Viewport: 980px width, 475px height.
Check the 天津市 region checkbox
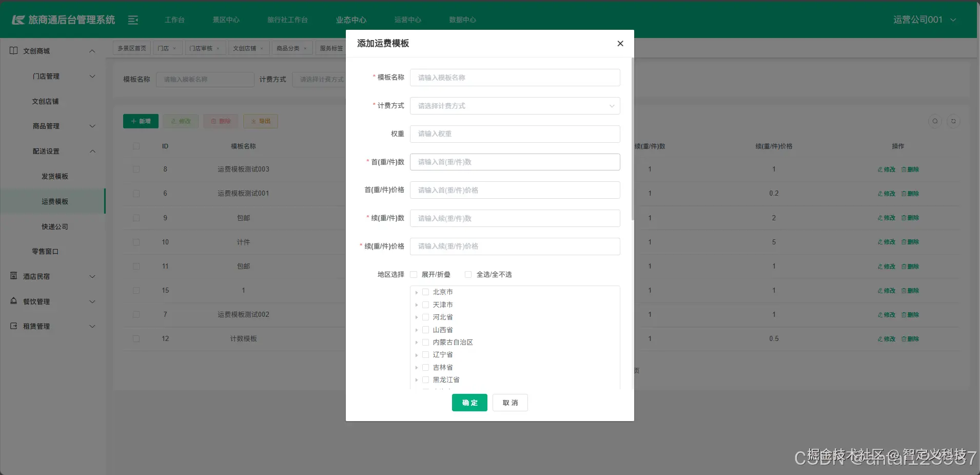[x=425, y=305]
